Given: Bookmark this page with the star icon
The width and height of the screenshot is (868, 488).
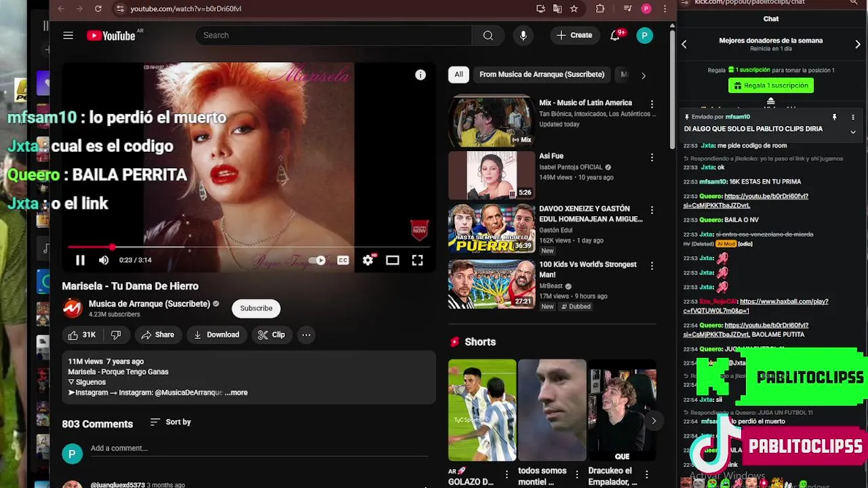Looking at the screenshot, I should coord(574,9).
